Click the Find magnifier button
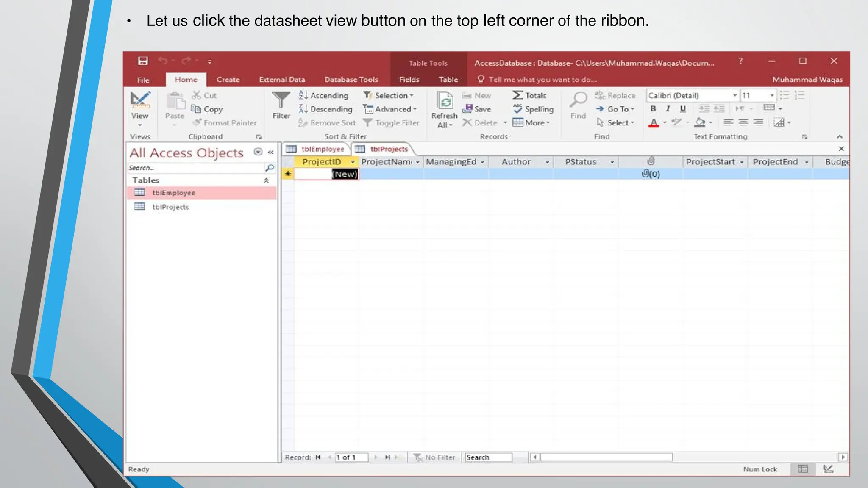Viewport: 868px width, 488px height. (578, 105)
